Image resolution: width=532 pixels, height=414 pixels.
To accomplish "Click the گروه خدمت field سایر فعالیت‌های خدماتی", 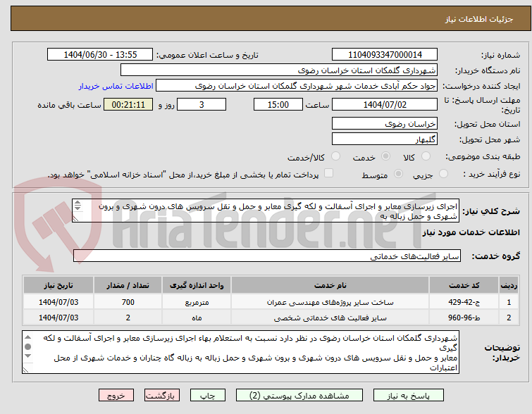I will [266, 256].
